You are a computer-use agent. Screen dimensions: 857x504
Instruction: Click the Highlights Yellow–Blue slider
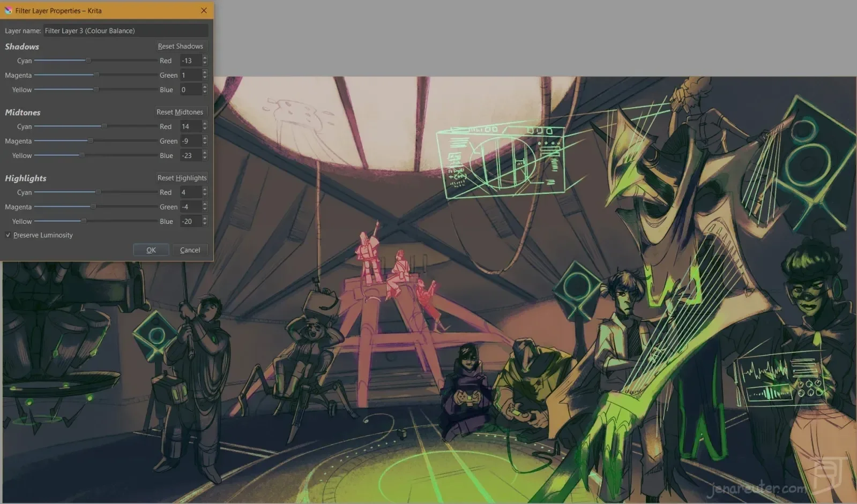(95, 221)
